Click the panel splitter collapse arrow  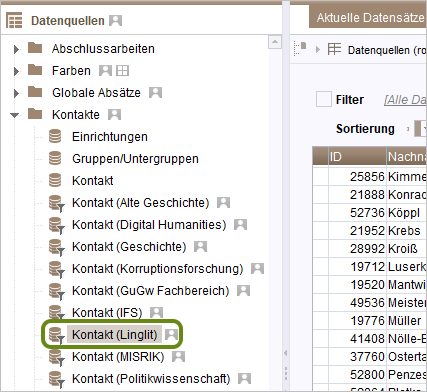click(286, 353)
